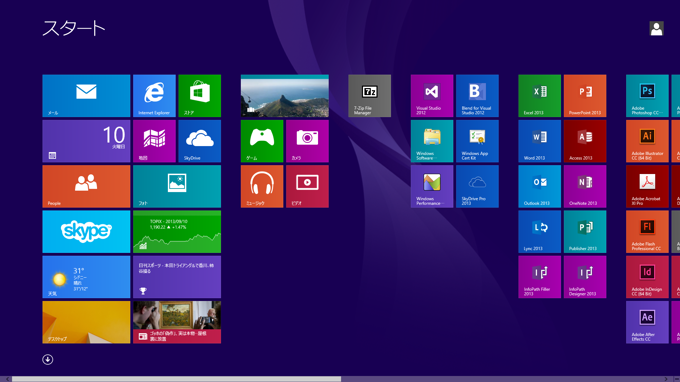
Task: Open the Desktop tile
Action: [x=86, y=322]
